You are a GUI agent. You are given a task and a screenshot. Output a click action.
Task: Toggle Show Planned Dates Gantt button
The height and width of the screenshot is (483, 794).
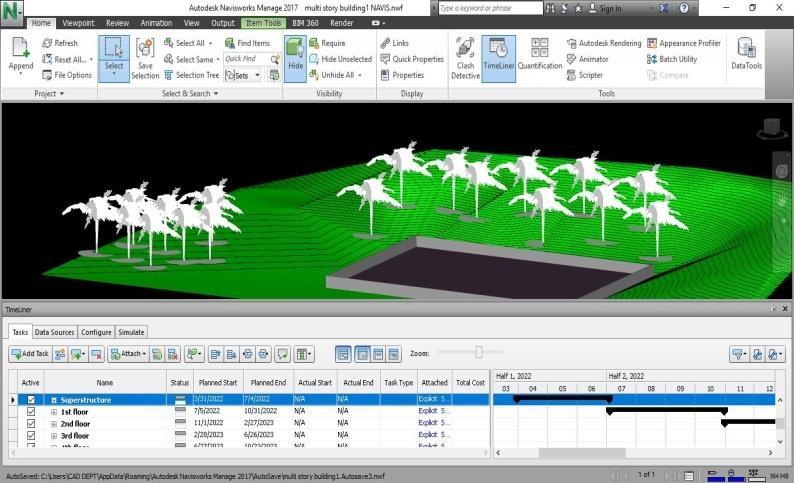(x=363, y=354)
